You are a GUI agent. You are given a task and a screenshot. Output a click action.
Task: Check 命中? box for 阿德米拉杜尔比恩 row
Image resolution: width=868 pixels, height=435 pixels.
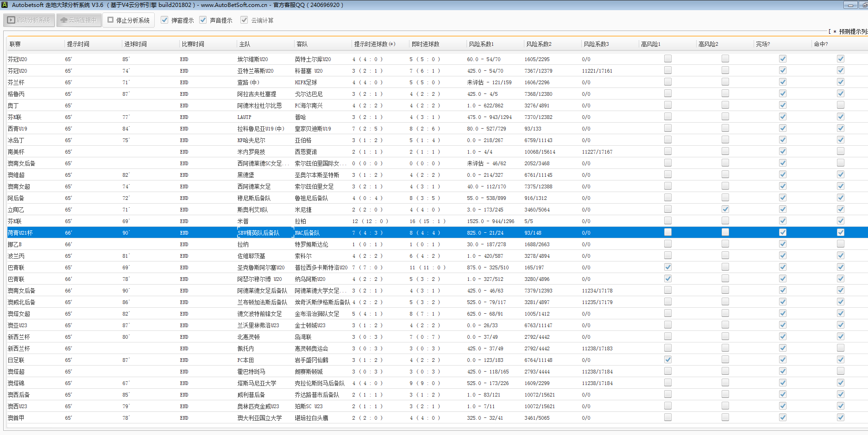pyautogui.click(x=840, y=105)
